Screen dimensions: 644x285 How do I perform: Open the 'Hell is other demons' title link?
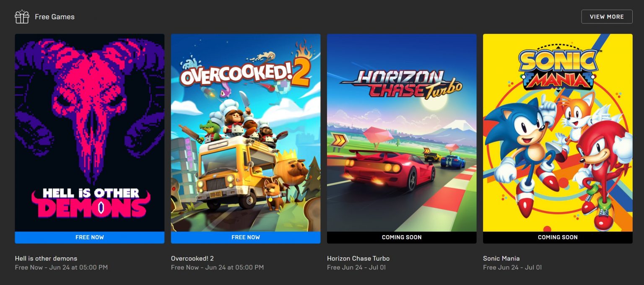click(46, 258)
